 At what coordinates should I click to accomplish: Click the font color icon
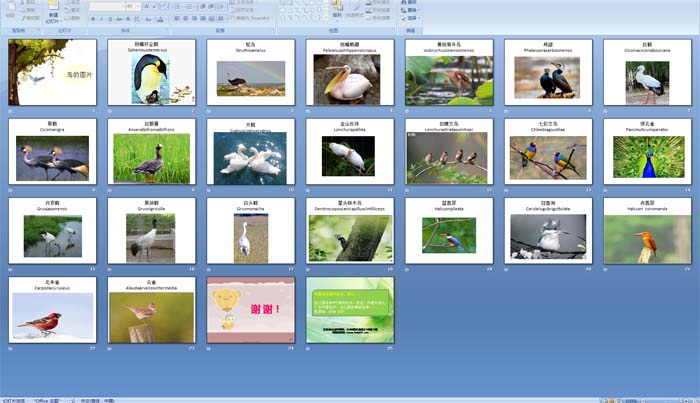coord(160,18)
